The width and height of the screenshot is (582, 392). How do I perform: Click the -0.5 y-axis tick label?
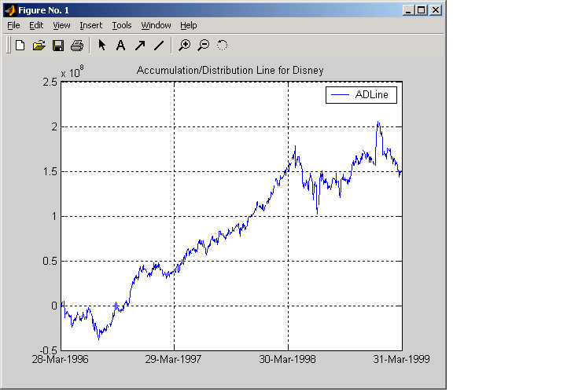(49, 350)
